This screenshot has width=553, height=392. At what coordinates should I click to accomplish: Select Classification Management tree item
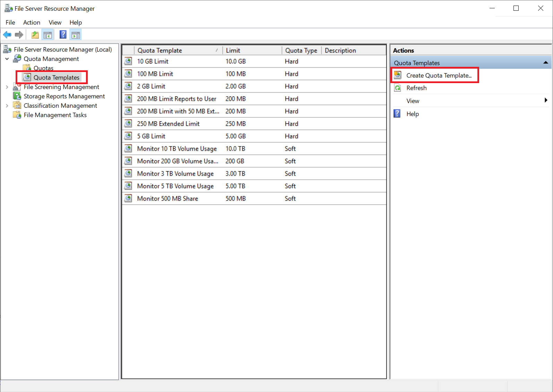pyautogui.click(x=60, y=106)
